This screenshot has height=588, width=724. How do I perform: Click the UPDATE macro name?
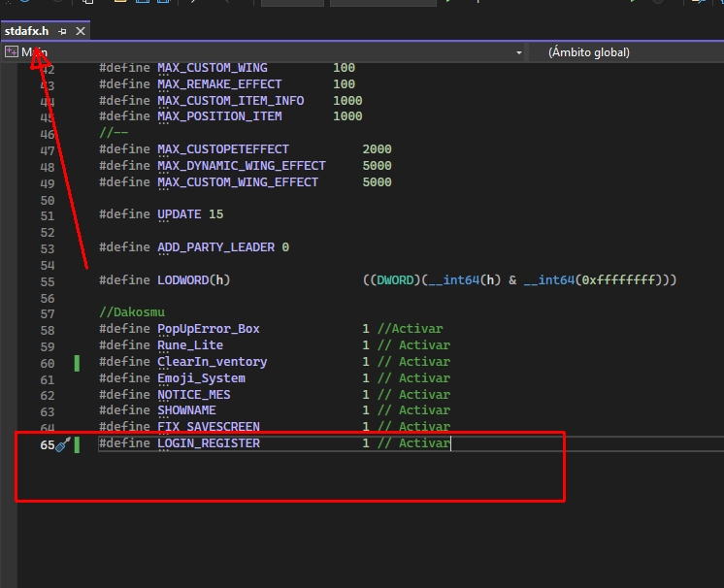click(x=180, y=214)
